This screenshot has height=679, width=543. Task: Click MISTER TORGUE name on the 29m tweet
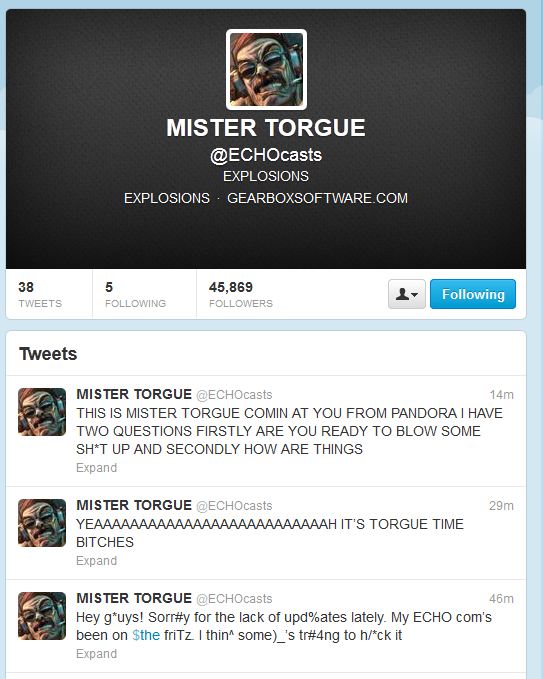pos(134,505)
